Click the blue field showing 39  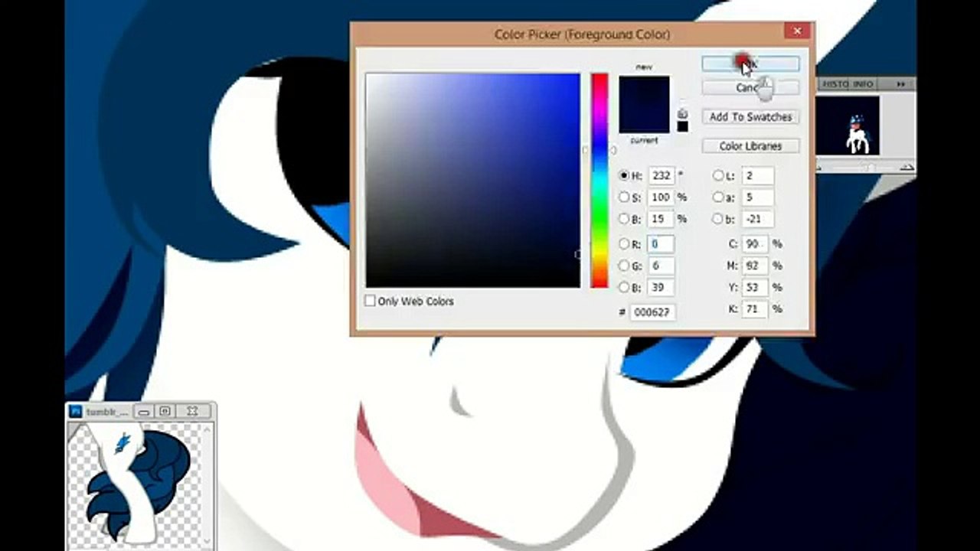point(661,288)
